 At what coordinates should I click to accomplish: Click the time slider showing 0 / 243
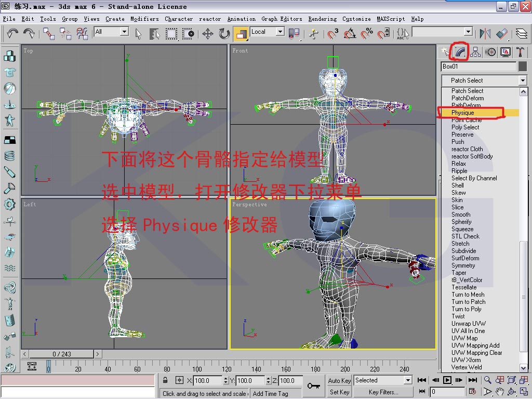(61, 354)
